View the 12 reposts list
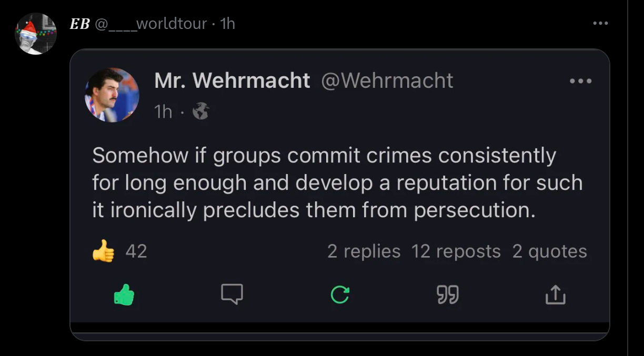 click(x=456, y=251)
